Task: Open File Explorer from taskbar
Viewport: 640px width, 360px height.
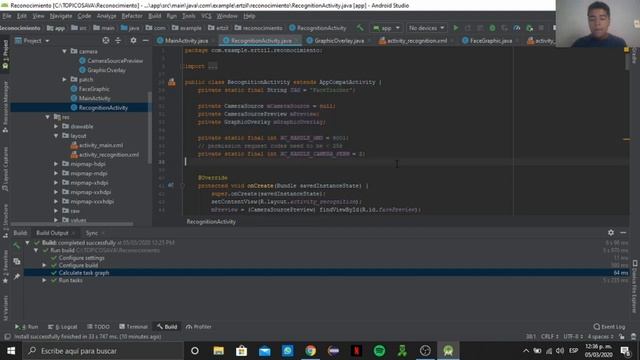Action: (x=218, y=351)
